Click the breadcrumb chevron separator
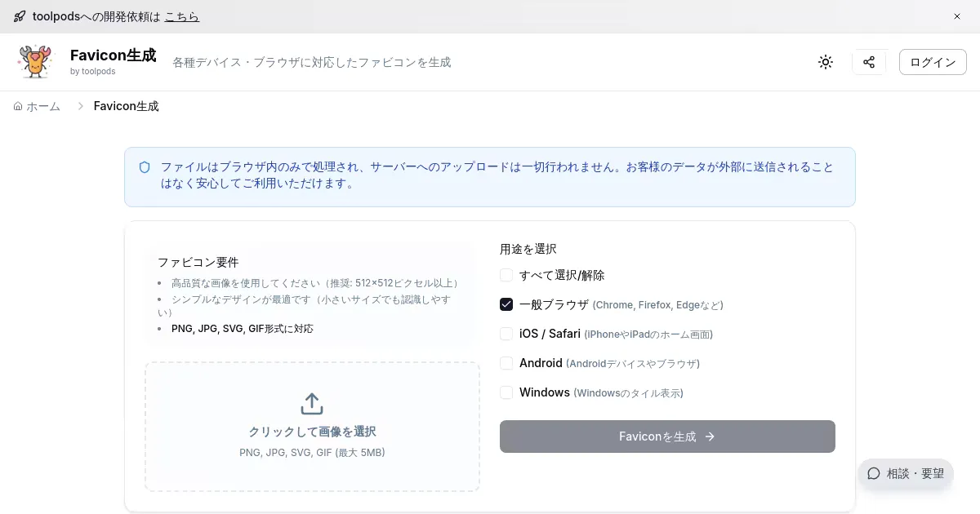 pos(81,106)
